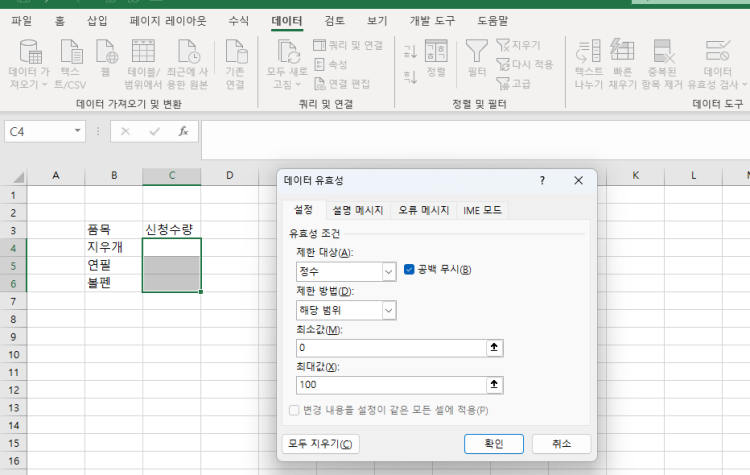Viewport: 750px width, 475px height.
Task: Expand 모두 새로 고침 dropdown chevron
Action: coord(298,85)
